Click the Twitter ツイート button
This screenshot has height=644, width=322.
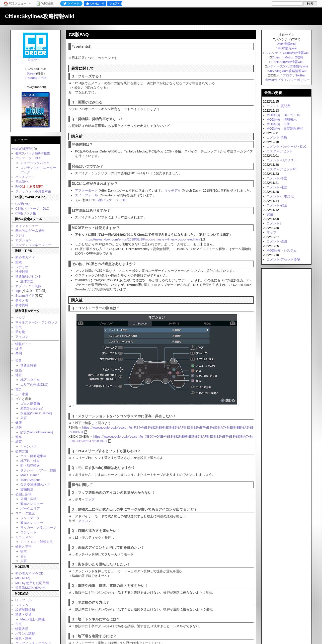point(71,4)
